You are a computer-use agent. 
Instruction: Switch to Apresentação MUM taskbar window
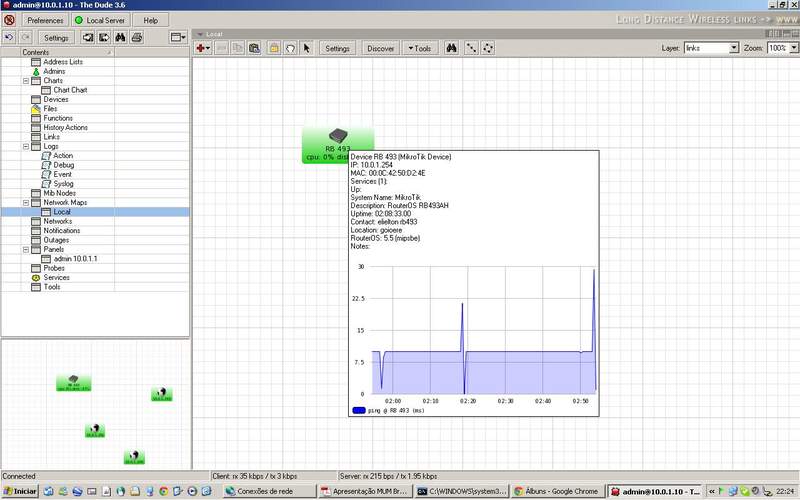click(x=365, y=491)
